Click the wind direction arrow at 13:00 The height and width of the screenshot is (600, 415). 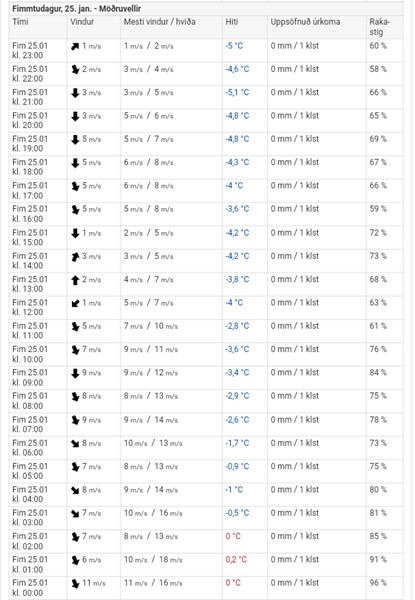pyautogui.click(x=75, y=280)
